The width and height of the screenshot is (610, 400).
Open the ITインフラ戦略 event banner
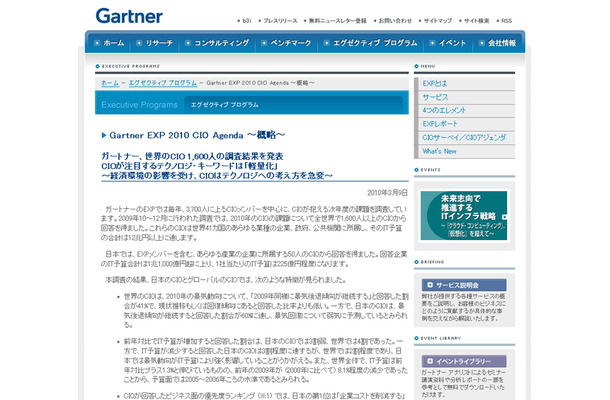tap(464, 216)
